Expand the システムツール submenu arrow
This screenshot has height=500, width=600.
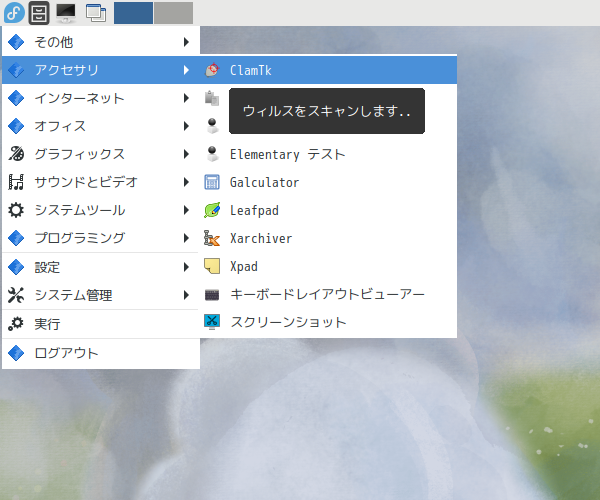click(186, 210)
